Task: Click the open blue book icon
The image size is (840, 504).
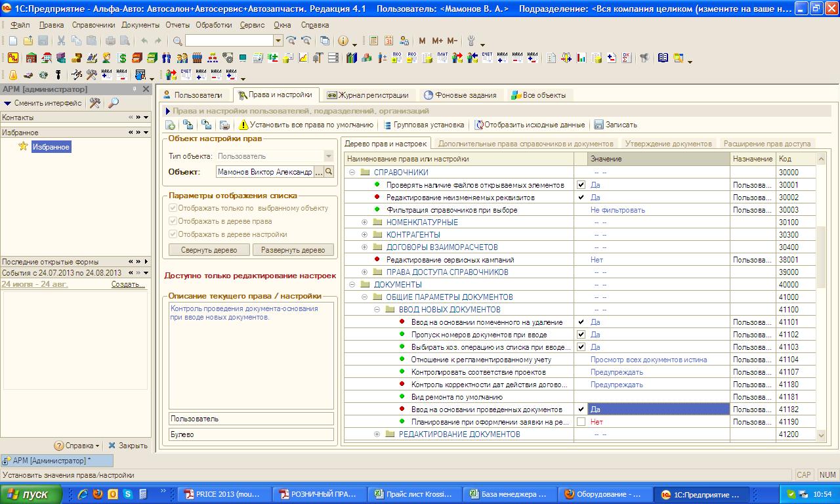Action: tap(663, 58)
